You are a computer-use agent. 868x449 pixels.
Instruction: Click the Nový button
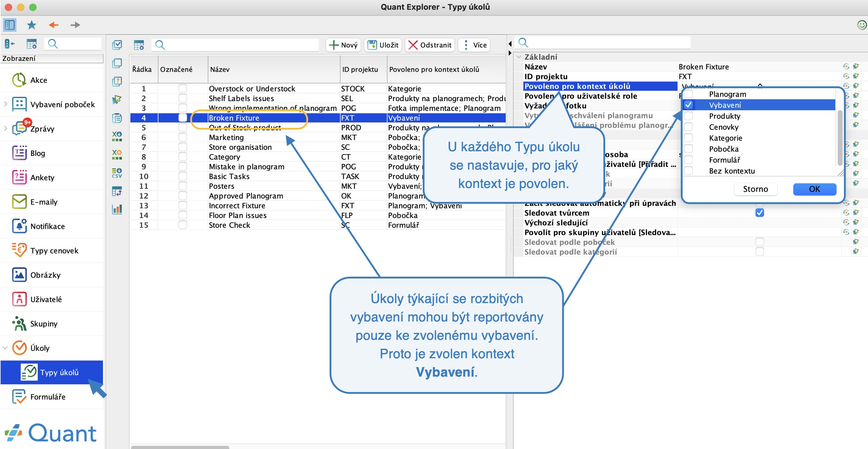tap(343, 45)
